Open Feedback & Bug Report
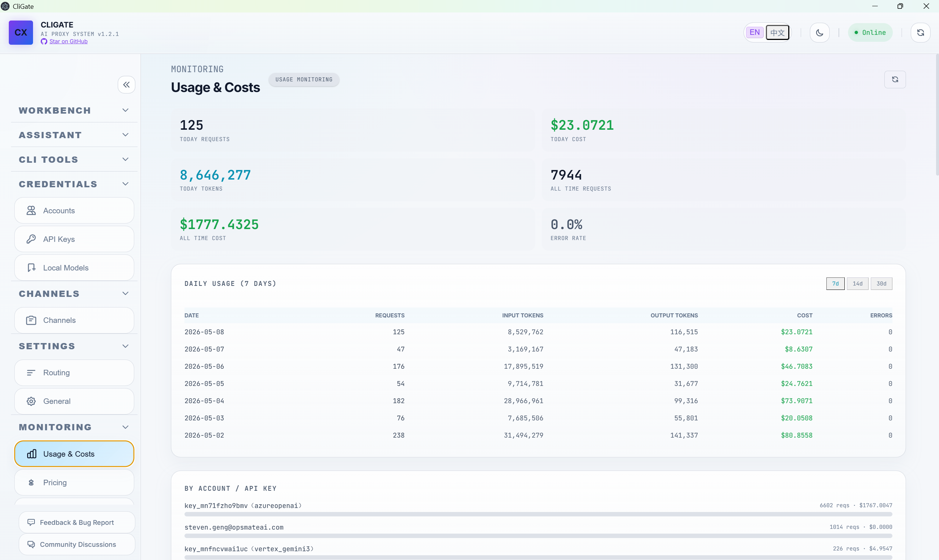939x560 pixels. pos(77,523)
